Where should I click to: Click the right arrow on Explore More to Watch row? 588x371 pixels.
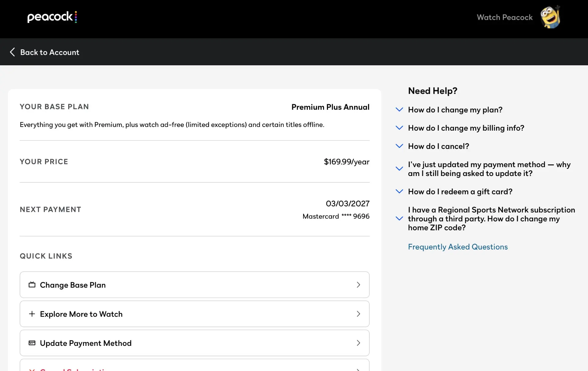(358, 314)
